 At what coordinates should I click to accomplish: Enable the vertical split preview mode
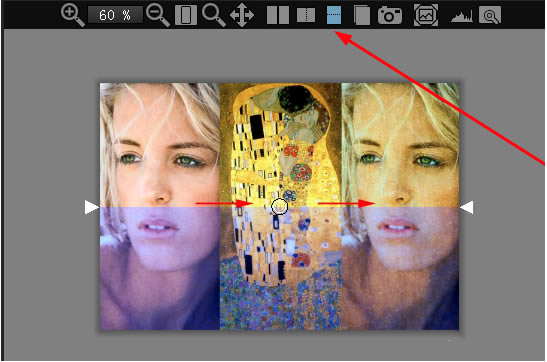(306, 15)
